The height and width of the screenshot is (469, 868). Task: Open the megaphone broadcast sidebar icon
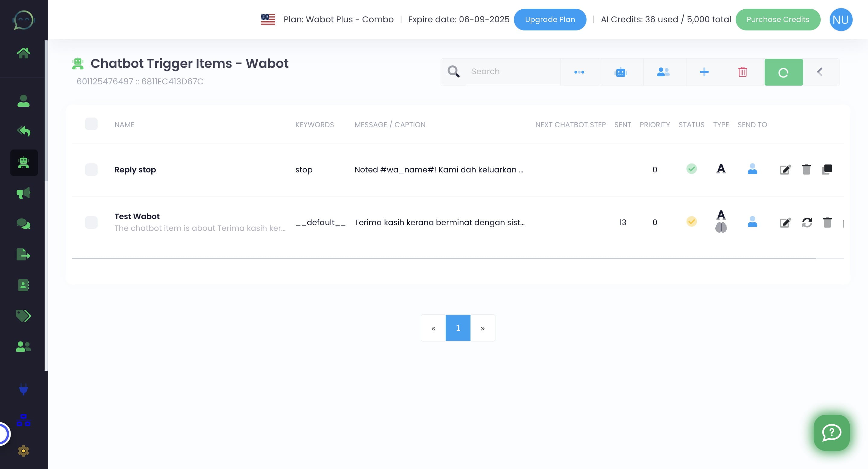[x=23, y=193]
